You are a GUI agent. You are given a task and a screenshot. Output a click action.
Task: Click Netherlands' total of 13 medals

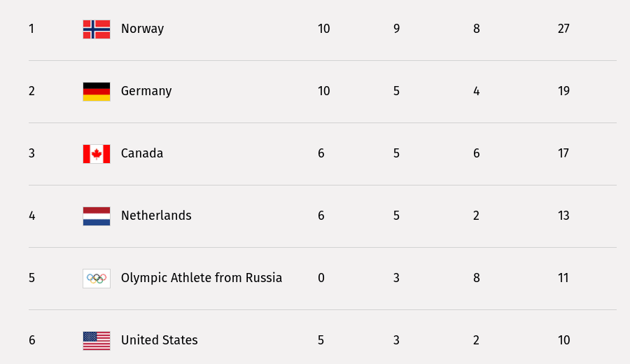point(563,216)
